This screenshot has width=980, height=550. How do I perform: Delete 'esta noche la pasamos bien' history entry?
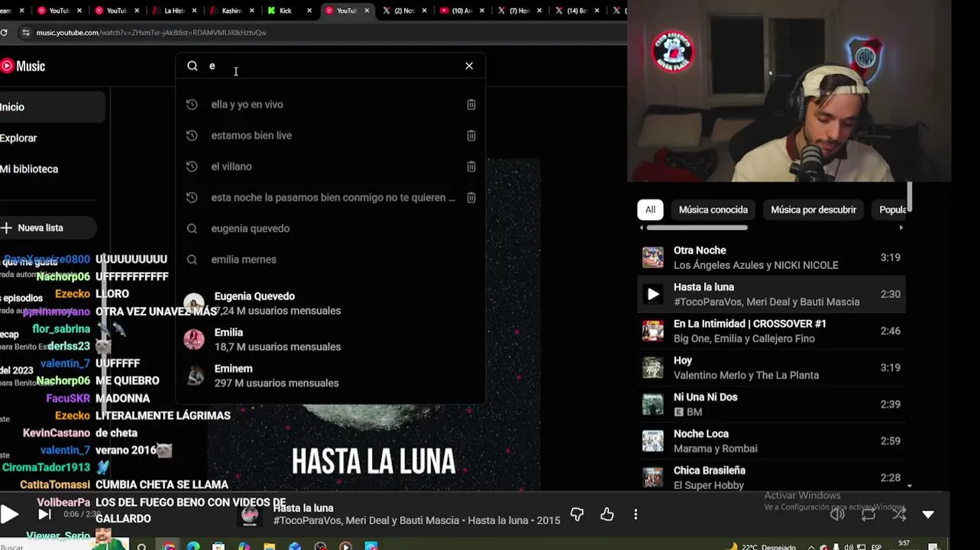click(x=471, y=197)
